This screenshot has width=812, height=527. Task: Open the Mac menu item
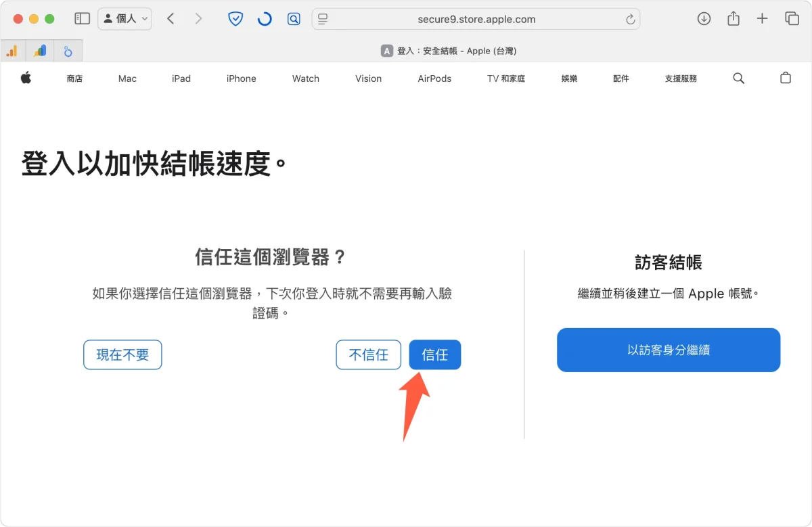(x=127, y=78)
